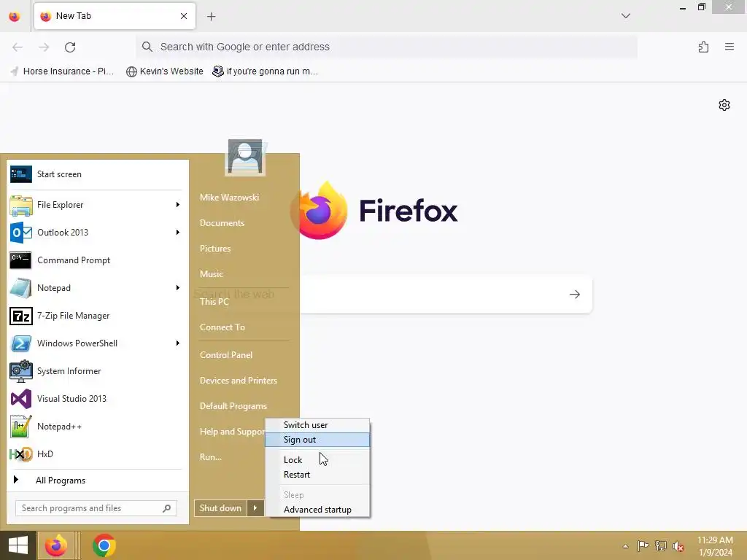Choose Lock from the power menu
Viewport: 747px width, 560px height.
pos(317,460)
